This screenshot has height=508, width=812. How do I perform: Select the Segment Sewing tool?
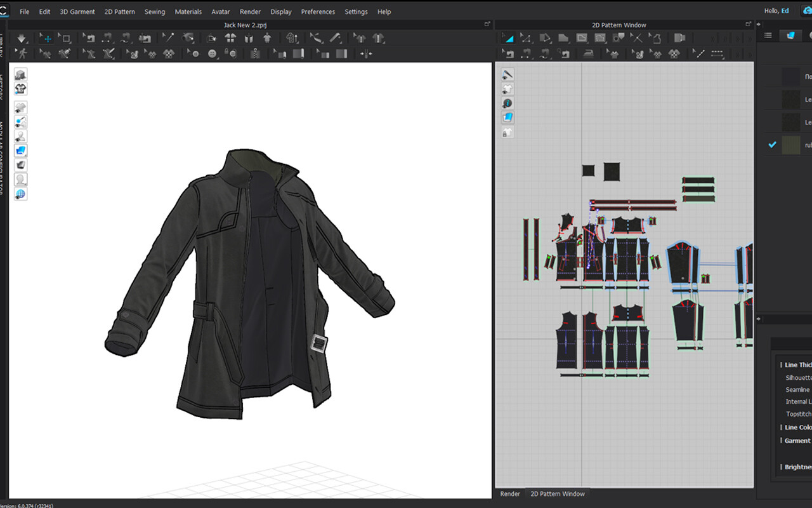pyautogui.click(x=528, y=53)
